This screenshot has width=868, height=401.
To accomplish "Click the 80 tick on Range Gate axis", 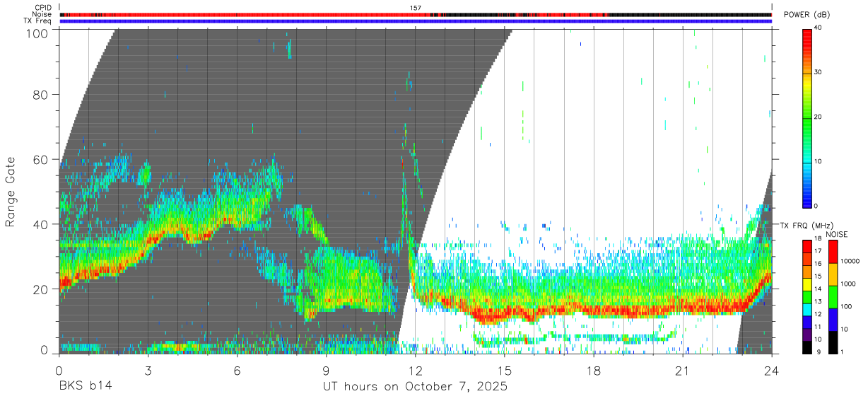I will click(41, 94).
